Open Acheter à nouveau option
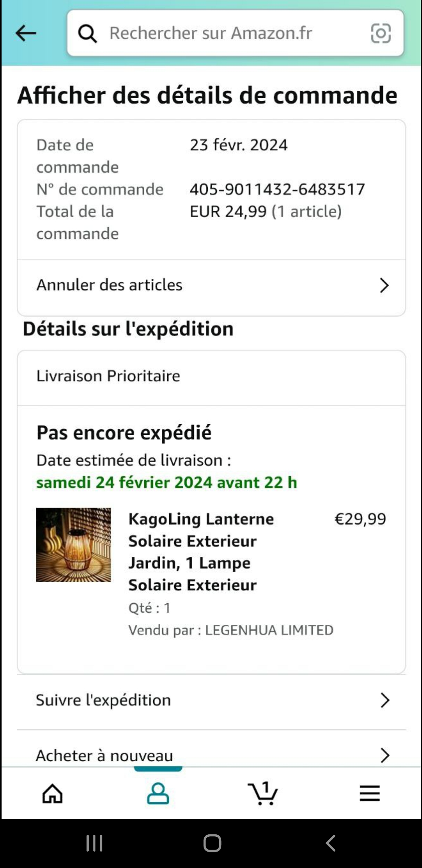Image resolution: width=422 pixels, height=868 pixels. 104,756
